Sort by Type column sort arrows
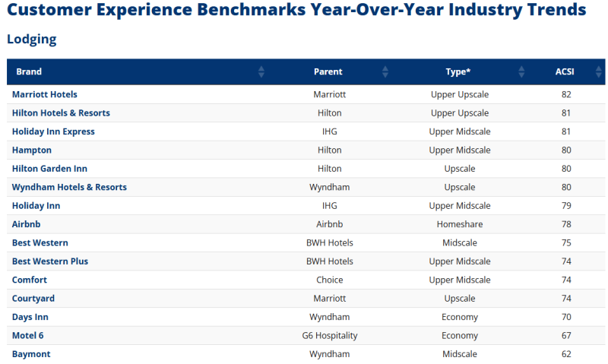The height and width of the screenshot is (364, 608). click(x=521, y=71)
